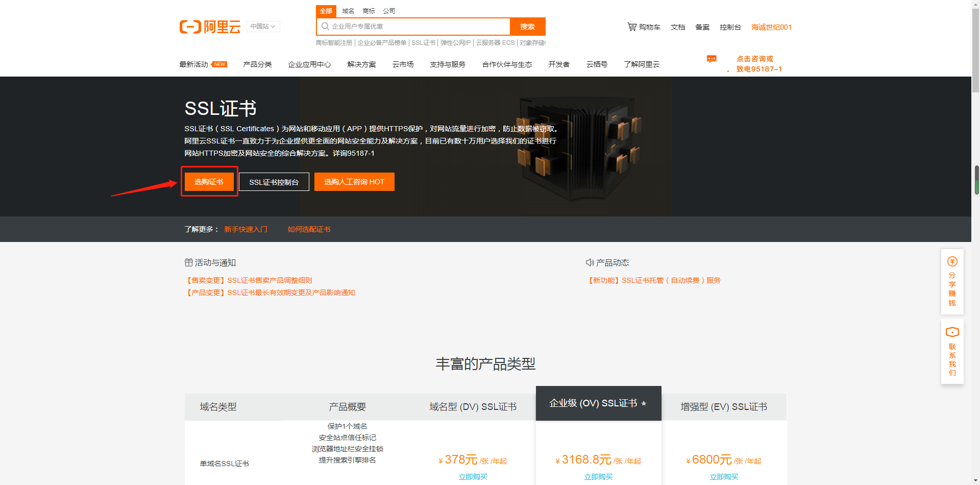
Task: Open the 中国站 site dropdown
Action: [263, 27]
